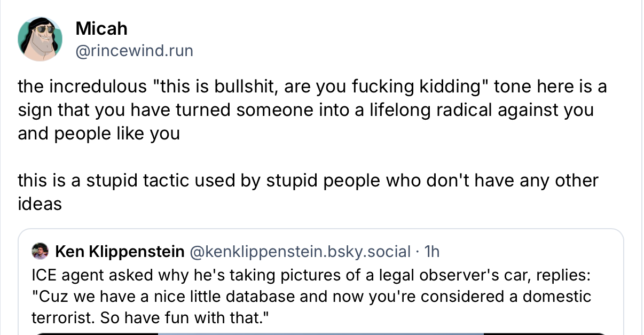Click Micah's profile avatar picture
This screenshot has width=644, height=335.
[40, 38]
